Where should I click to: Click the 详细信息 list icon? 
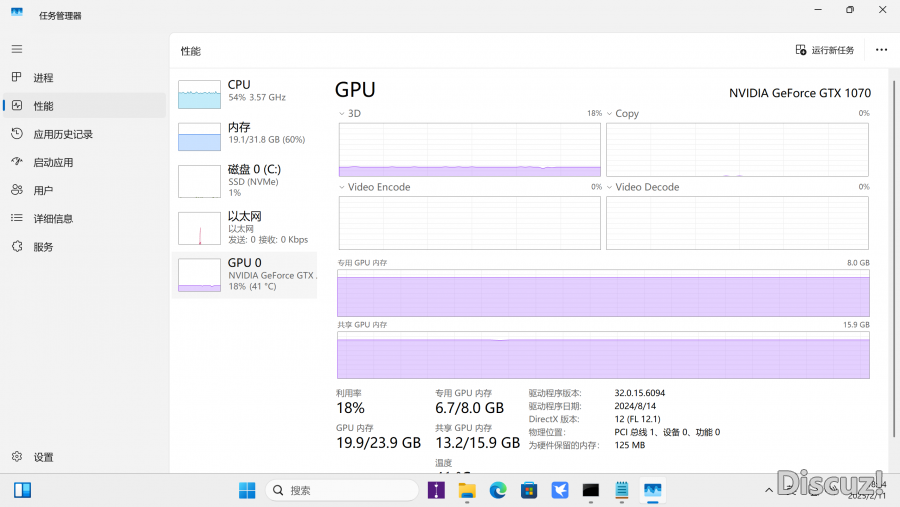pos(17,218)
